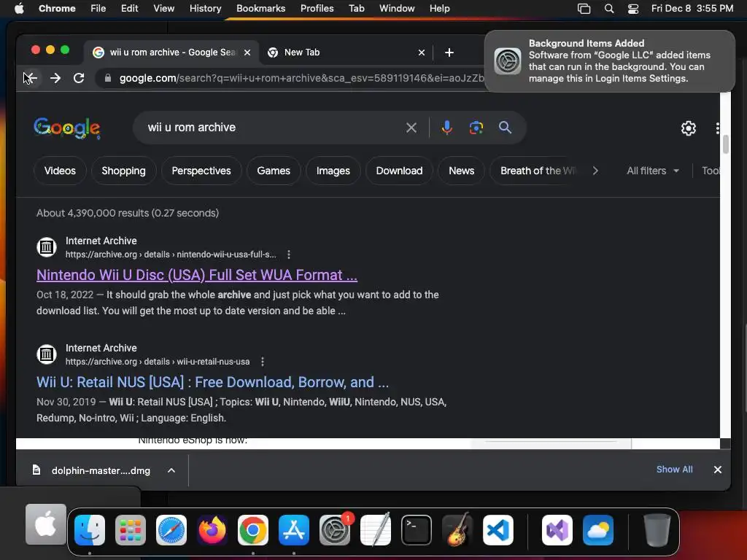
Task: Open the Nintendo Wii U Disc (USA) Full Set link
Action: (x=197, y=275)
